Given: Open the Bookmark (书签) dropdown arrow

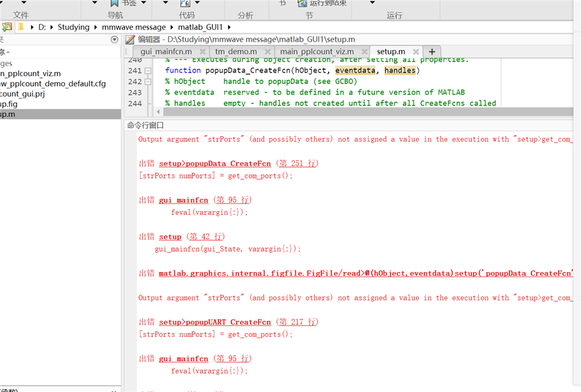Looking at the screenshot, I should coord(144,2).
